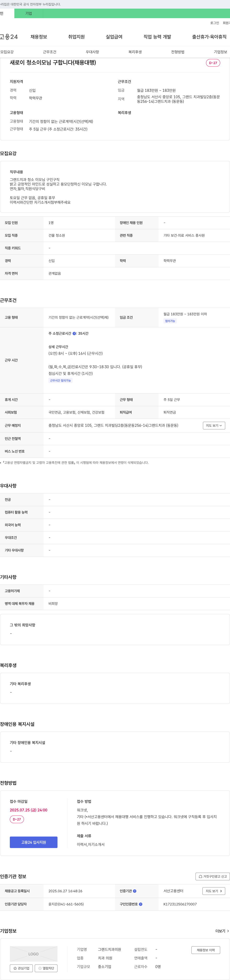Screen dimensions: 230x980
Task: Jump to 모집요강 section tab
Action: tap(7, 52)
